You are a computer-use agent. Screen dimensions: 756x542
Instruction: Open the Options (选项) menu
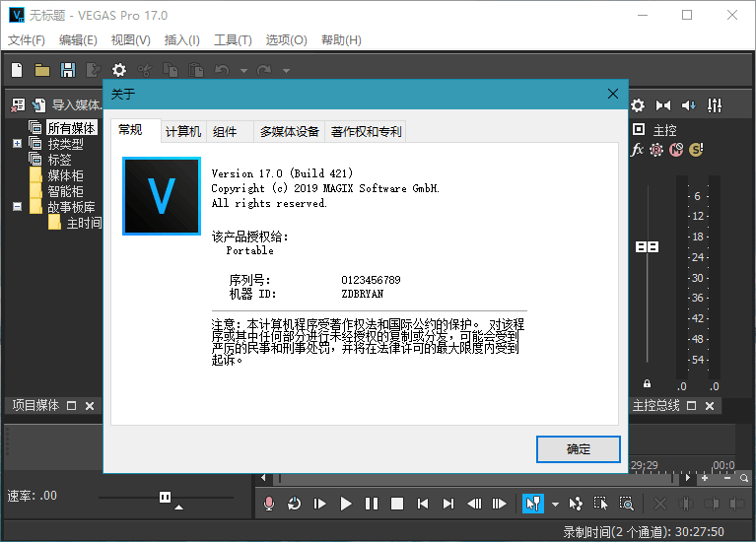pyautogui.click(x=287, y=40)
